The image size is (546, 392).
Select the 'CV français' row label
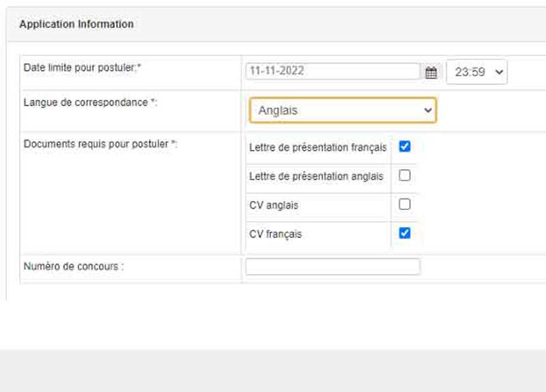pos(276,234)
